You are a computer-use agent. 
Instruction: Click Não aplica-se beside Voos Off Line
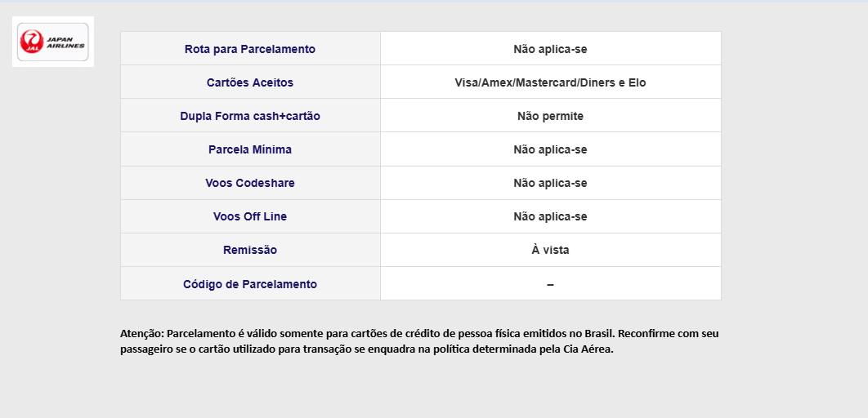(x=550, y=216)
